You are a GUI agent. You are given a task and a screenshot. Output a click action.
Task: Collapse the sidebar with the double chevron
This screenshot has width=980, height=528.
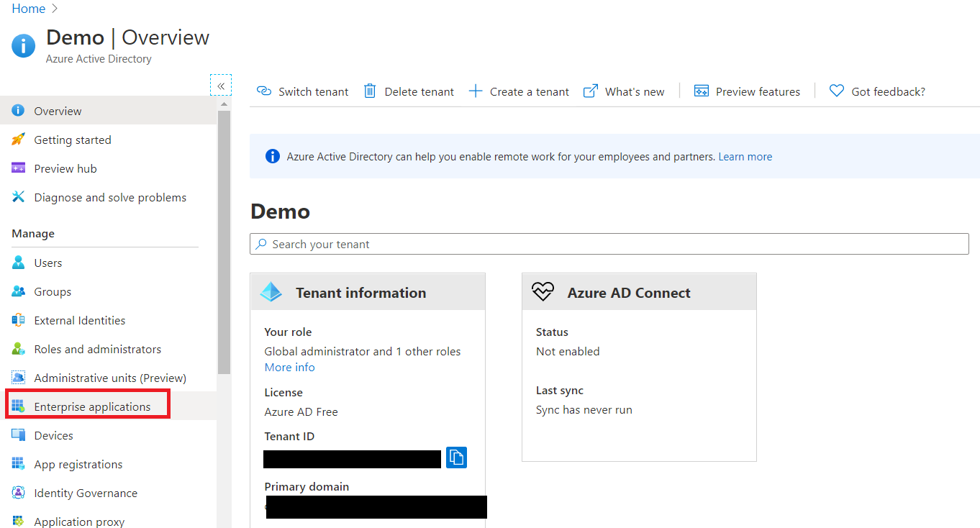220,85
